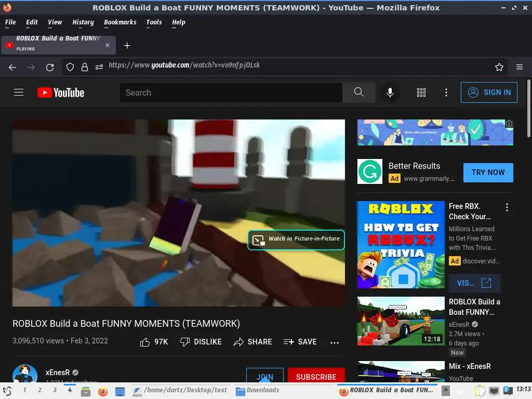532x399 pixels.
Task: Click the browser back arrow
Action: point(12,67)
